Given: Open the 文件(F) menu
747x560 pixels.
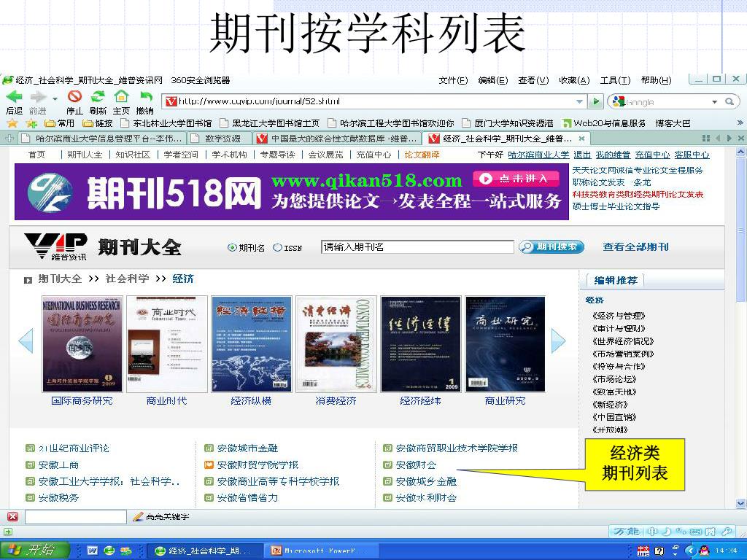Looking at the screenshot, I should (453, 80).
